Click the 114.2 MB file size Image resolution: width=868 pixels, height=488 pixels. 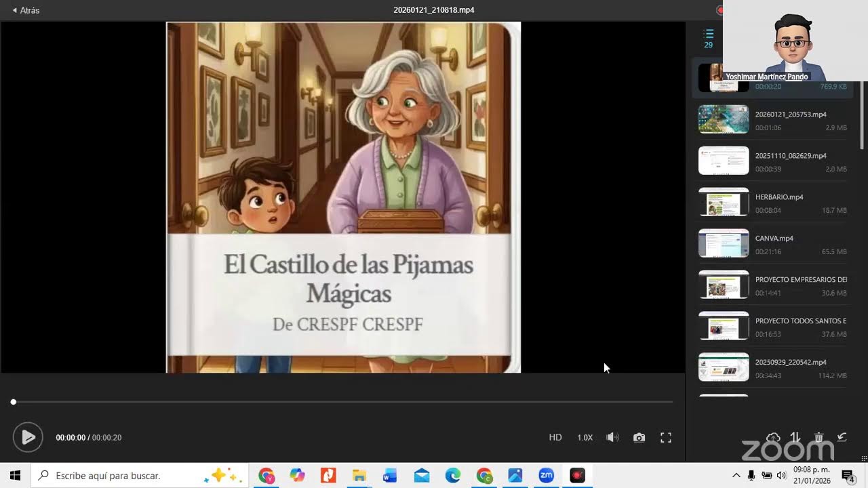831,375
